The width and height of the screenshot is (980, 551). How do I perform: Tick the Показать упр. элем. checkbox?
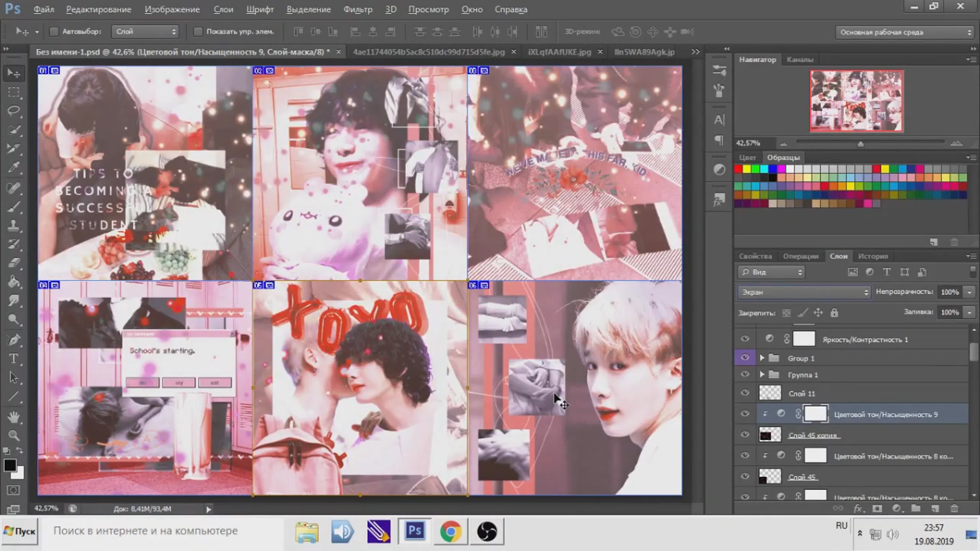[x=197, y=32]
